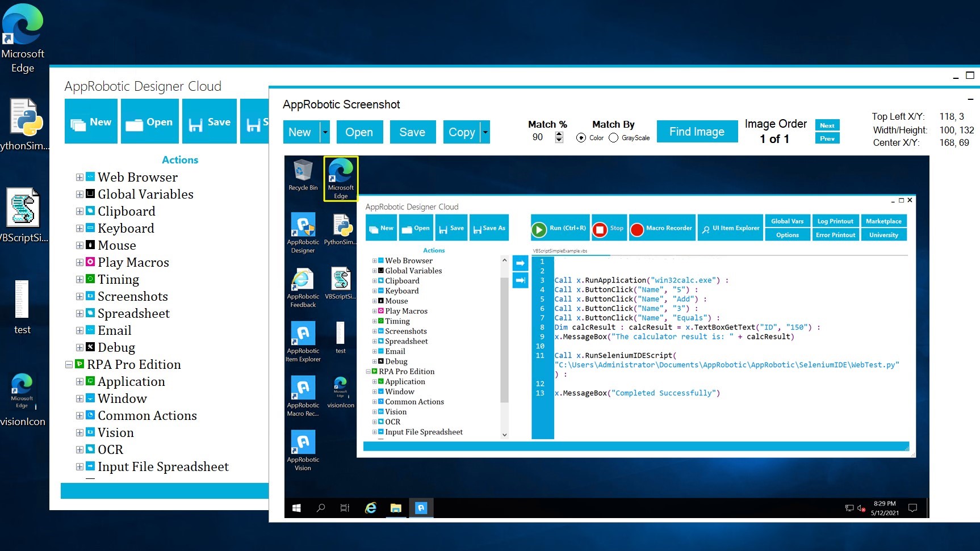980x551 pixels.
Task: Click the "AppRobotic Designer Cloud" window title
Action: point(143,86)
